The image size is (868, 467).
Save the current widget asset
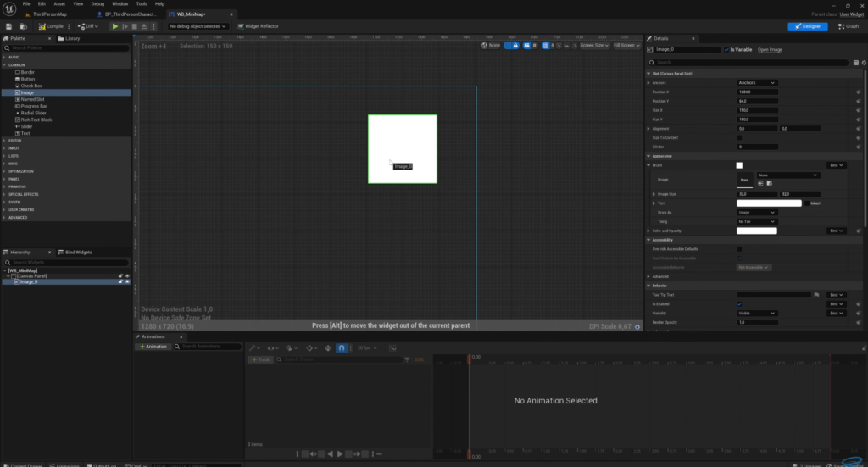(x=8, y=26)
